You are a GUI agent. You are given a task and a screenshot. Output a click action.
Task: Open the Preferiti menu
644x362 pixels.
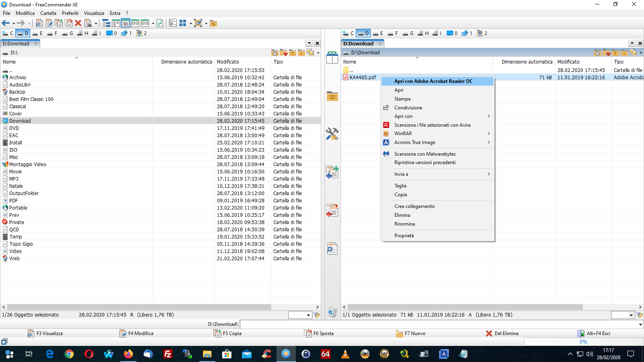tap(70, 13)
